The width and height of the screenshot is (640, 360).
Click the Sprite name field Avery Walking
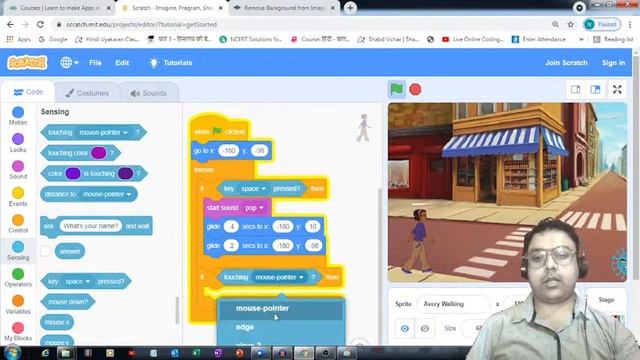(453, 304)
